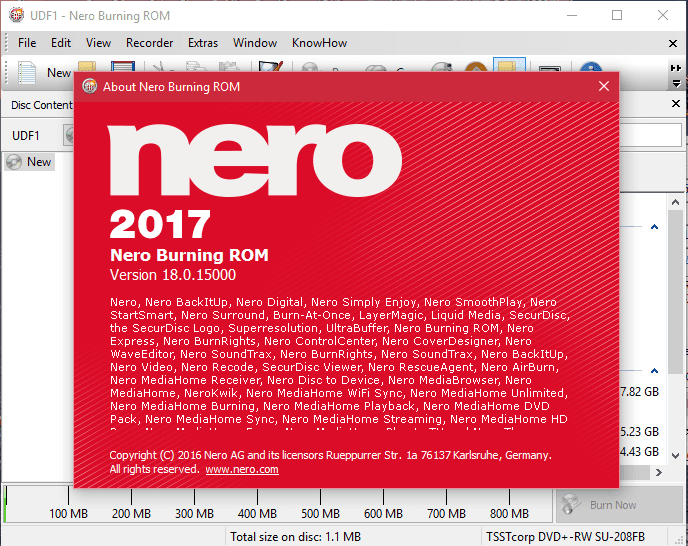Viewport: 688px width, 546px height.
Task: Select the New disc item in the tree
Action: click(29, 162)
